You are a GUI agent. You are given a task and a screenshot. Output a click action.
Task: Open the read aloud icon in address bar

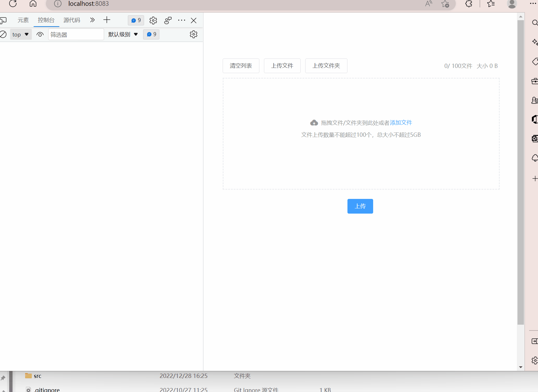(429, 4)
